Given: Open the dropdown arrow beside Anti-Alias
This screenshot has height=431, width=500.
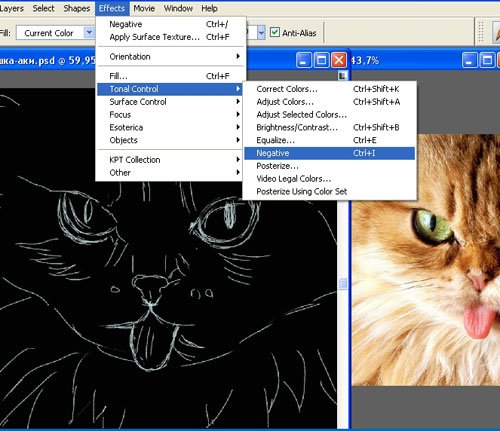Looking at the screenshot, I should 261,33.
